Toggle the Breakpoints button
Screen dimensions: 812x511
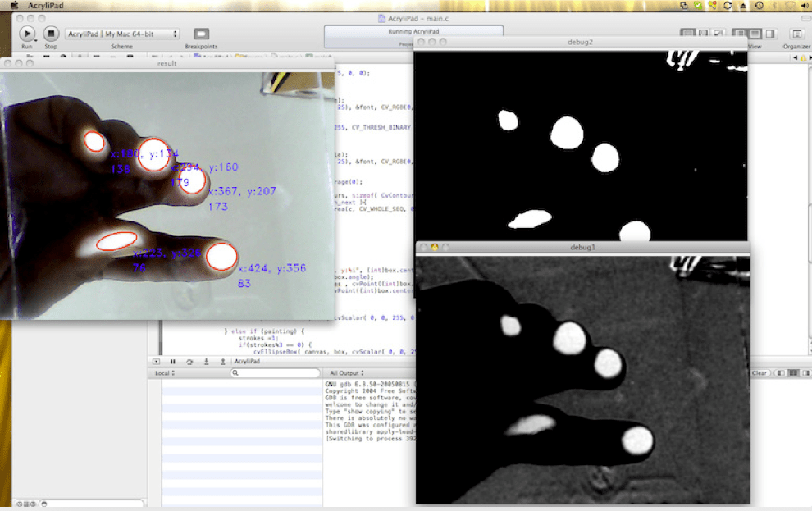tap(201, 34)
